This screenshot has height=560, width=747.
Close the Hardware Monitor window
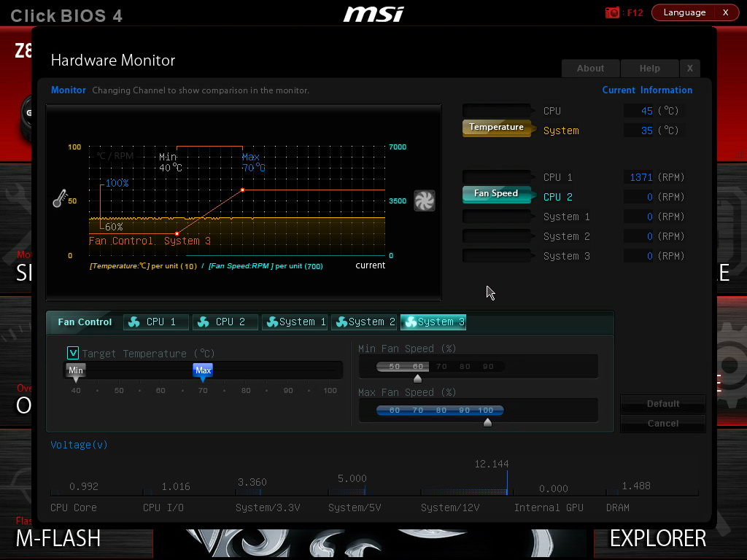point(690,68)
